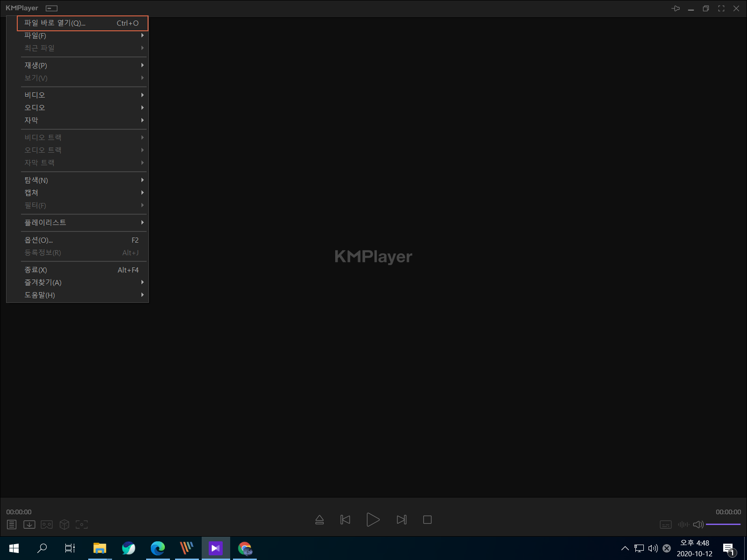Open Windows taskbar search

(42, 548)
